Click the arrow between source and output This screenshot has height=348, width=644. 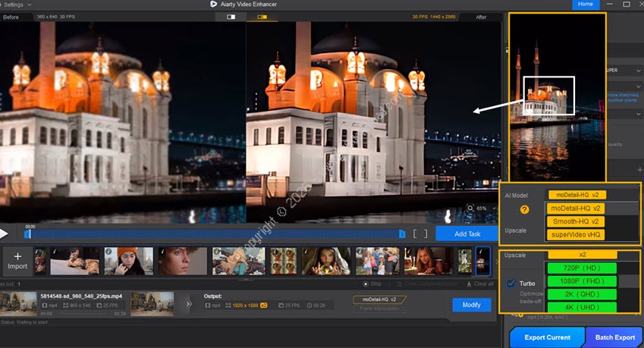coord(188,305)
